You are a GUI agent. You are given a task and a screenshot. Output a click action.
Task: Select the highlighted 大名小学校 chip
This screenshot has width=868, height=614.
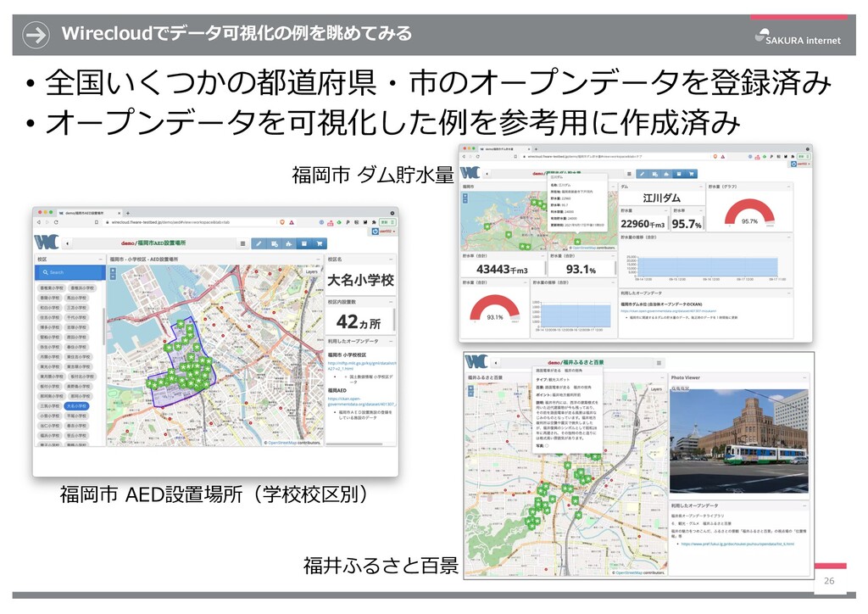76,406
